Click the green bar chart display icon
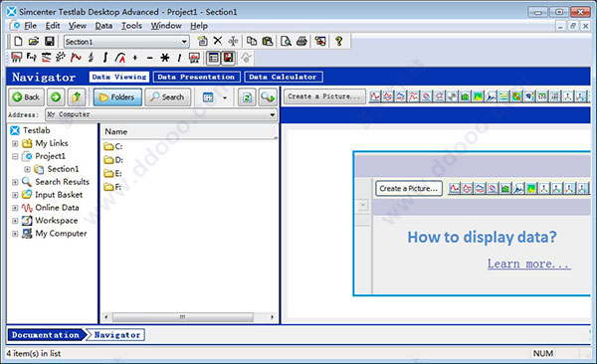 coord(465,96)
